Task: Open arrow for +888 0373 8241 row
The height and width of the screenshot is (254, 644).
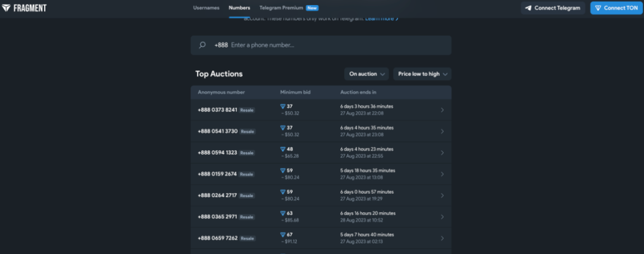Action: (x=442, y=110)
